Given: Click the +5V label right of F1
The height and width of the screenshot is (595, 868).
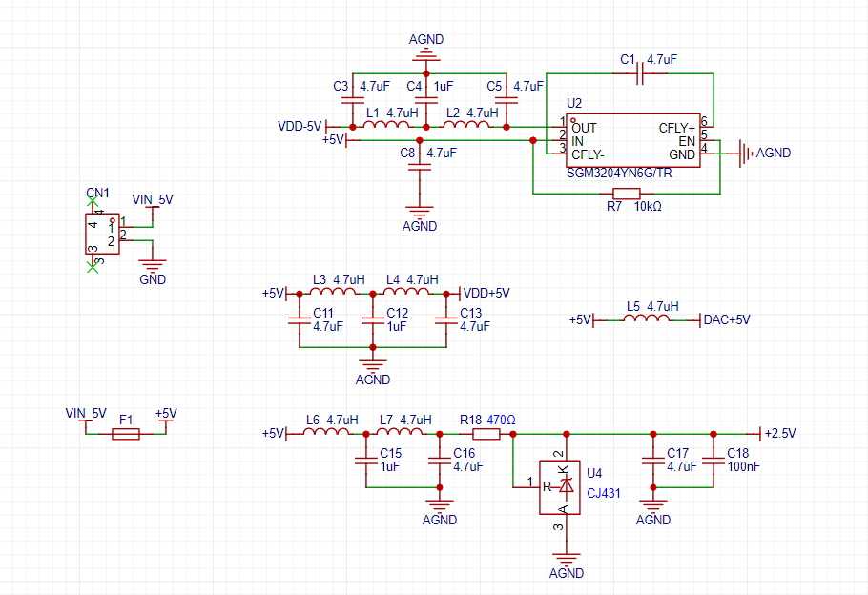Looking at the screenshot, I should [x=166, y=413].
